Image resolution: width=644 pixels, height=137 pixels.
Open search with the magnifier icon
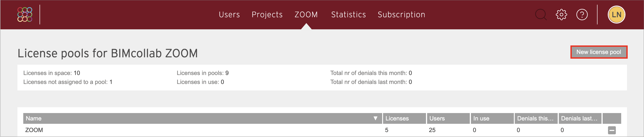pyautogui.click(x=541, y=15)
